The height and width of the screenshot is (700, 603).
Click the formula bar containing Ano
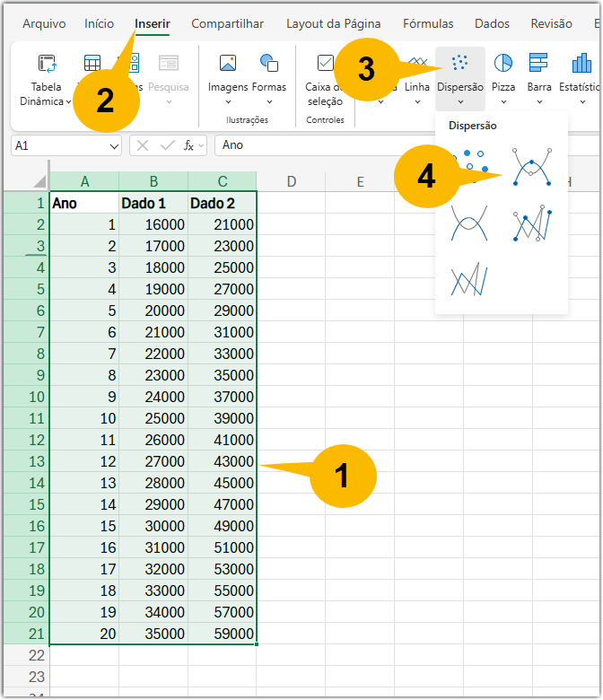[x=359, y=145]
